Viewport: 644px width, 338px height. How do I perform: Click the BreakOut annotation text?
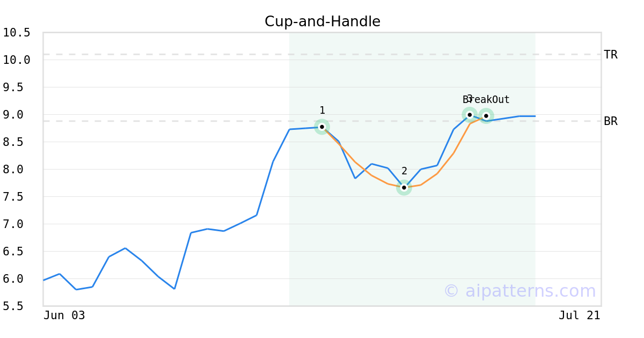(486, 100)
